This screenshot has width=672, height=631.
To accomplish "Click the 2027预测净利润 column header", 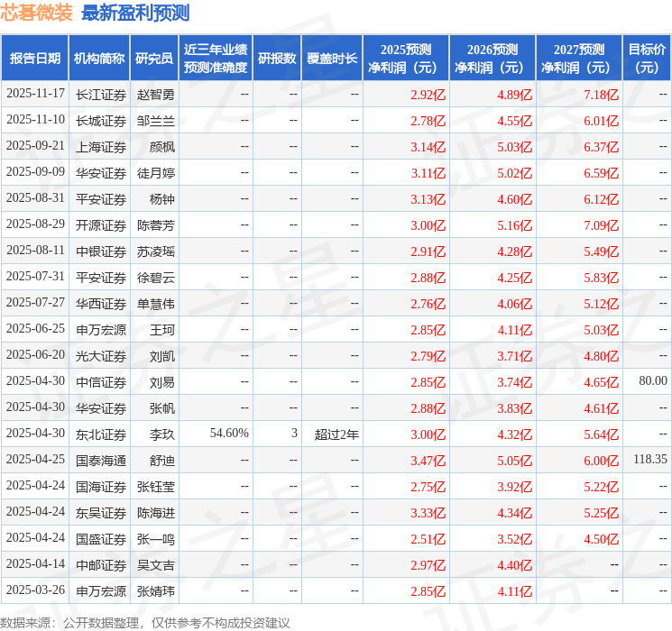I will (x=579, y=59).
